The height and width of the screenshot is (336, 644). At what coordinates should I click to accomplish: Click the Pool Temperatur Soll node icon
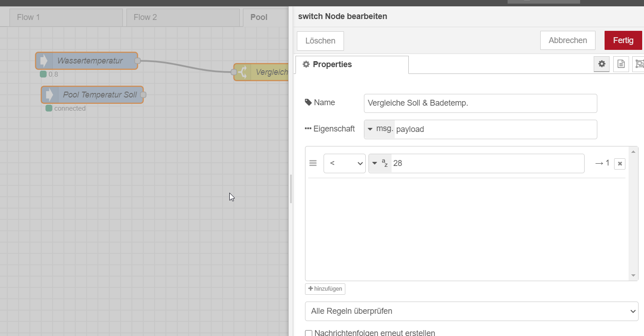point(49,95)
